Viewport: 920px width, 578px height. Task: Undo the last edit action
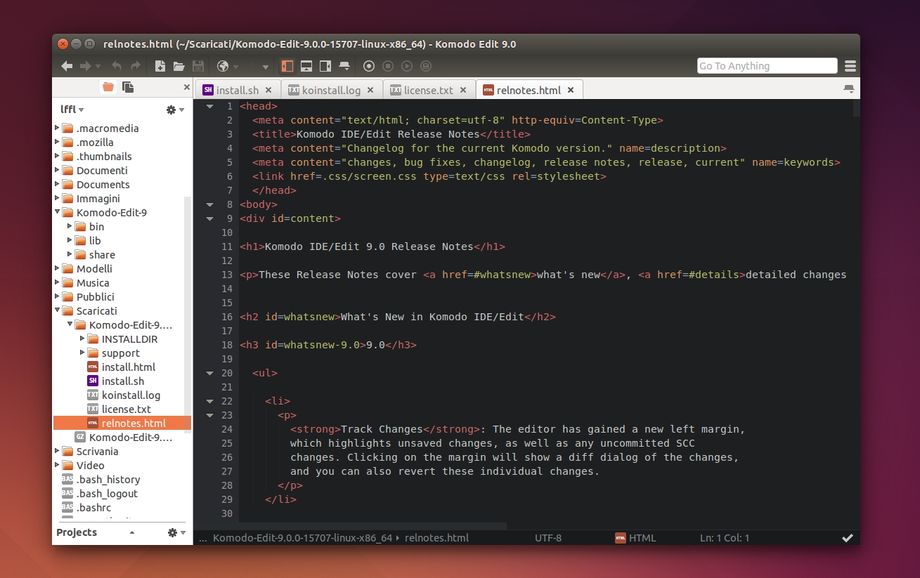click(116, 66)
